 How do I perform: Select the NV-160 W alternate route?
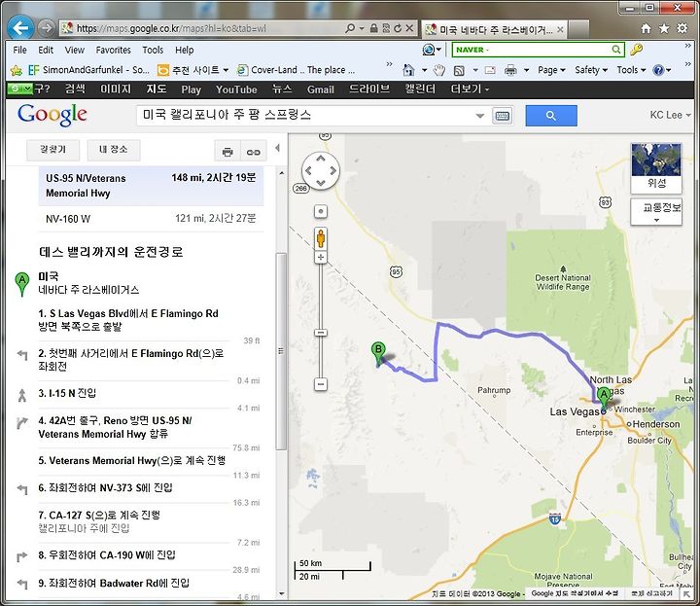tap(151, 219)
